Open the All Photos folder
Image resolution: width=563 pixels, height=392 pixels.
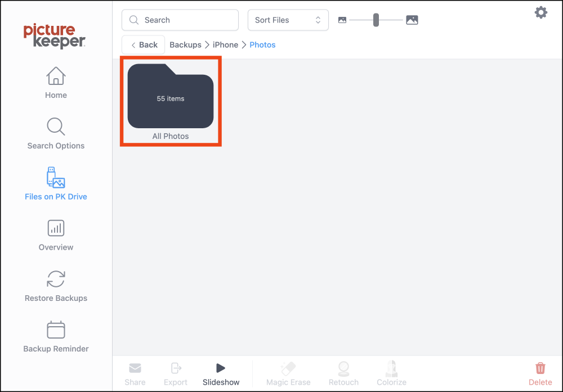[171, 96]
